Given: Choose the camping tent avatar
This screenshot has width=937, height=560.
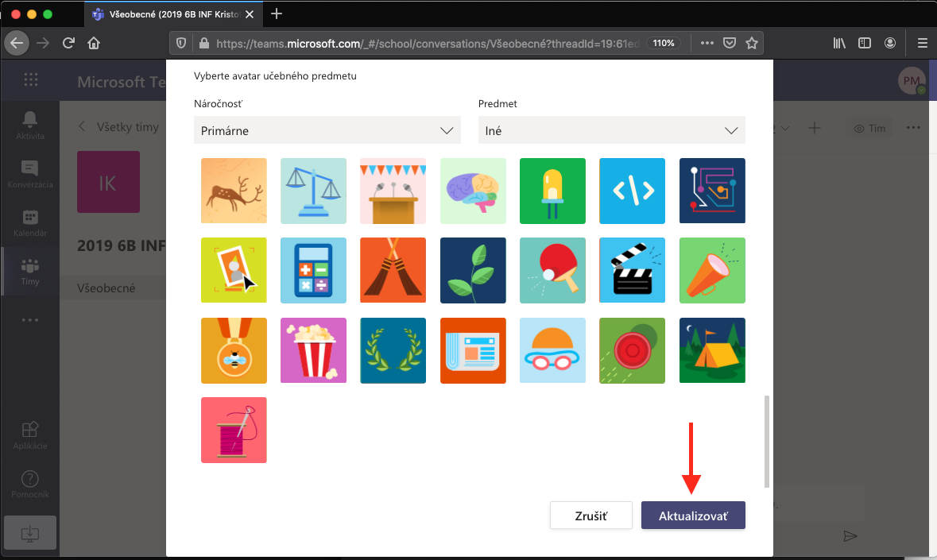Looking at the screenshot, I should click(712, 350).
